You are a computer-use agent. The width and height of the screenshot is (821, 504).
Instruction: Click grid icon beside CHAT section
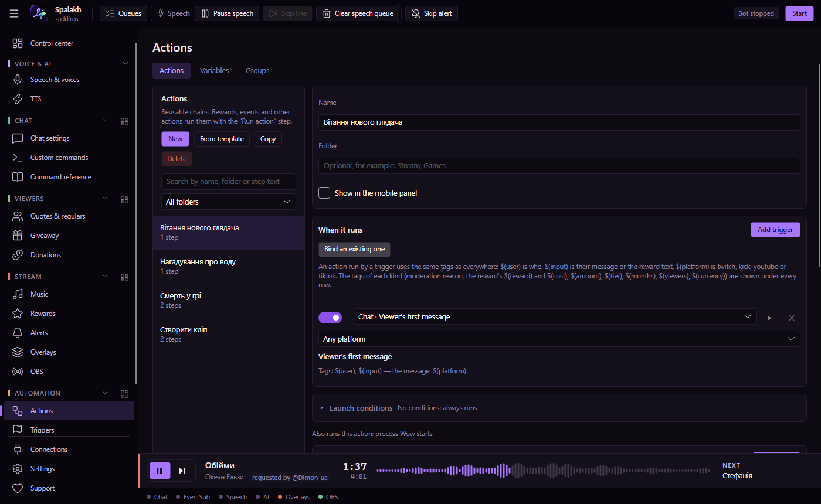point(124,121)
